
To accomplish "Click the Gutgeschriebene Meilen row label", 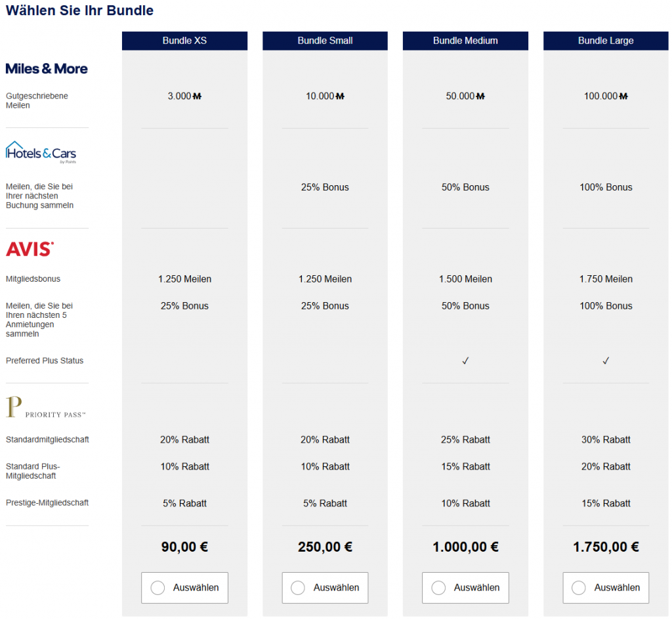I will pos(37,100).
